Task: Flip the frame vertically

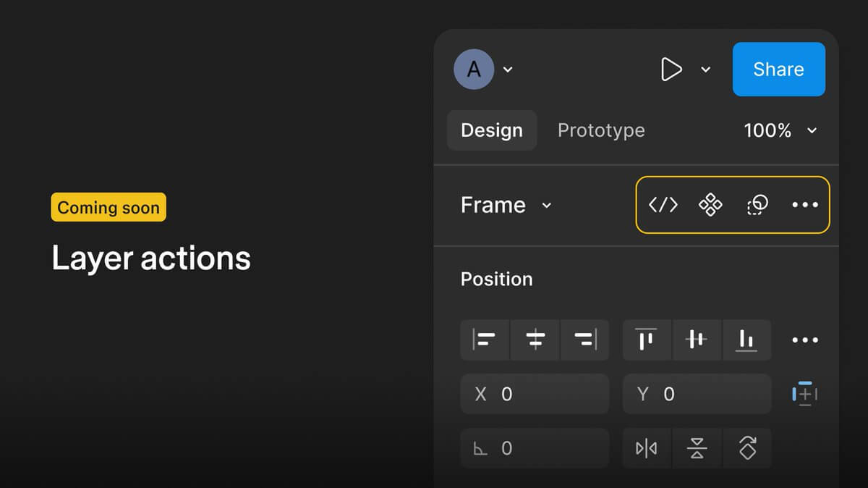Action: coord(697,448)
